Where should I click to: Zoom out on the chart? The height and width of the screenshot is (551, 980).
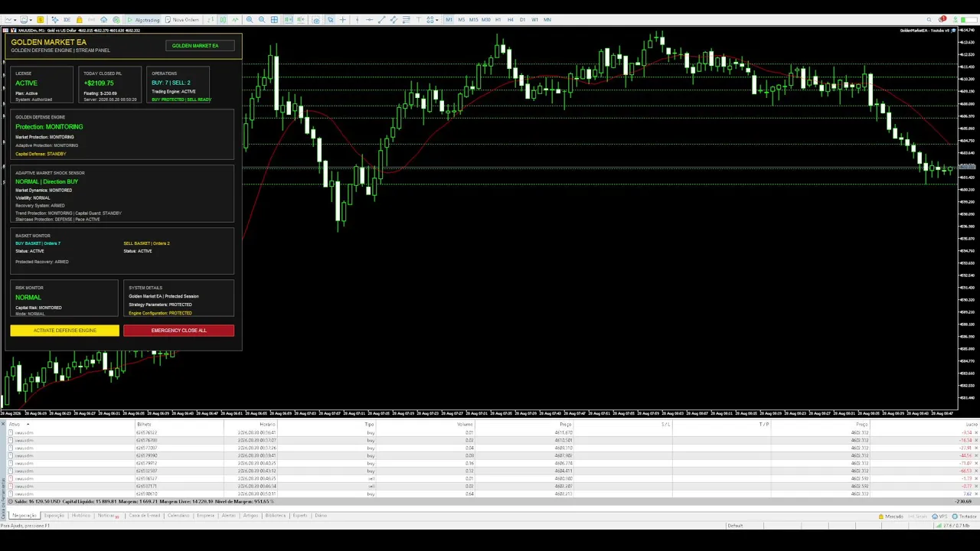[x=262, y=20]
